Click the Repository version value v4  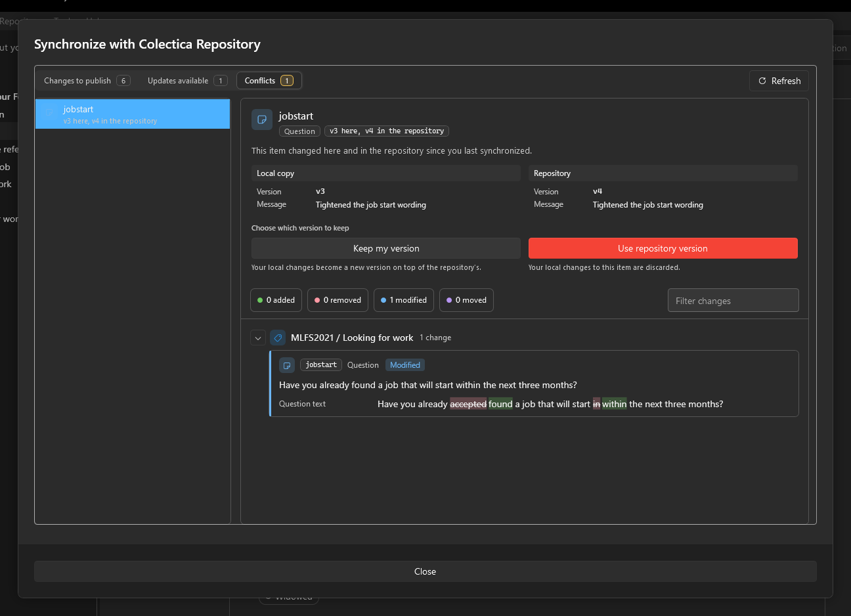598,191
